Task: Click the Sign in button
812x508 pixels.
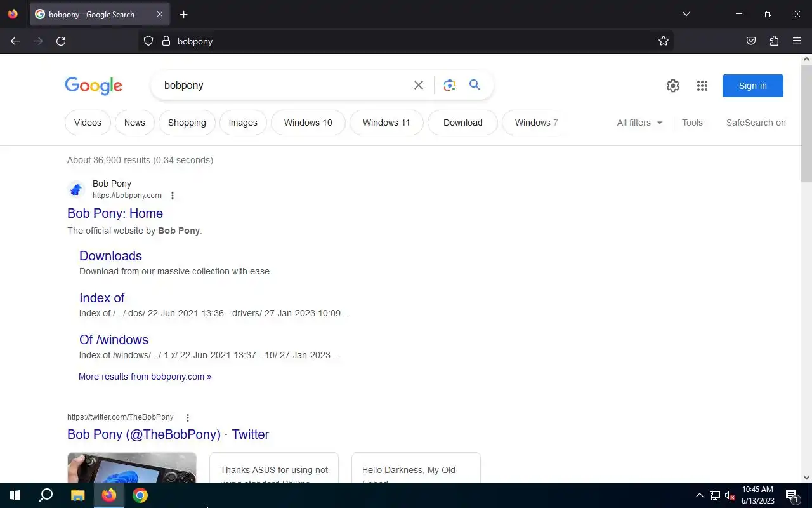Action: click(x=753, y=86)
